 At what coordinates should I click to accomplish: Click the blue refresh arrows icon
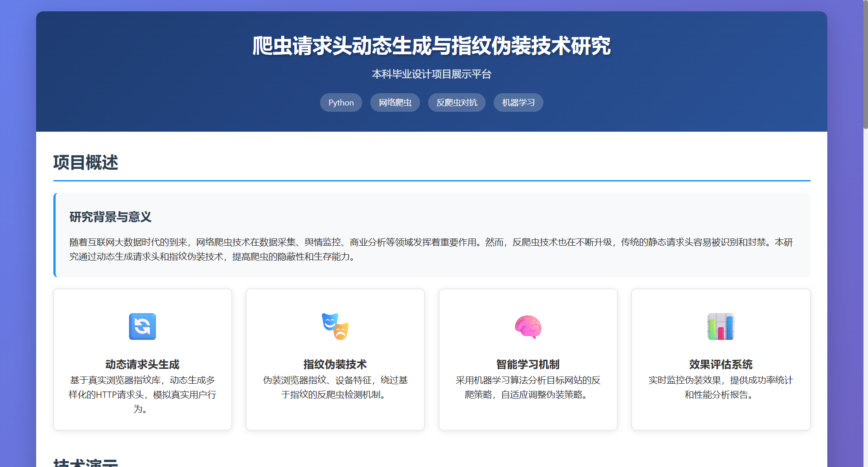pos(142,326)
